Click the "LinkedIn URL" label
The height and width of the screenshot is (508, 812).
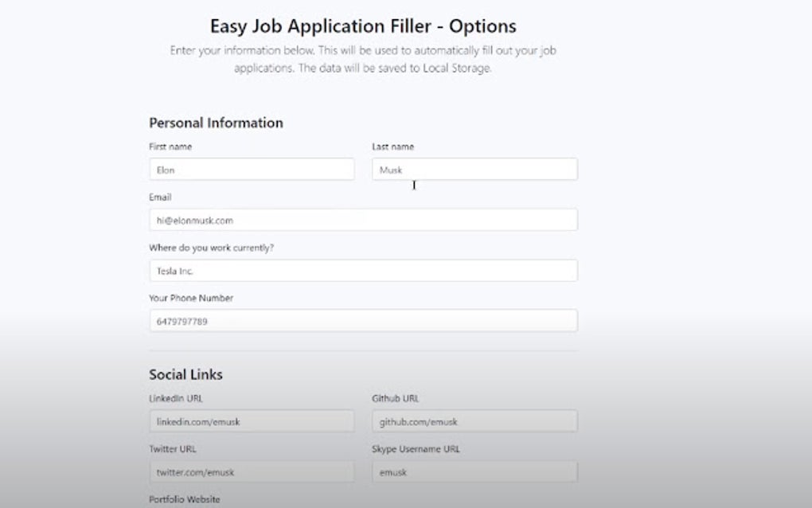pos(176,398)
